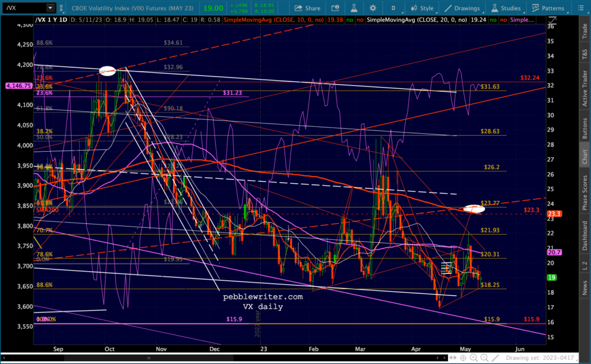Click the $21.93 yellow level label
591x364 pixels.
[490, 230]
